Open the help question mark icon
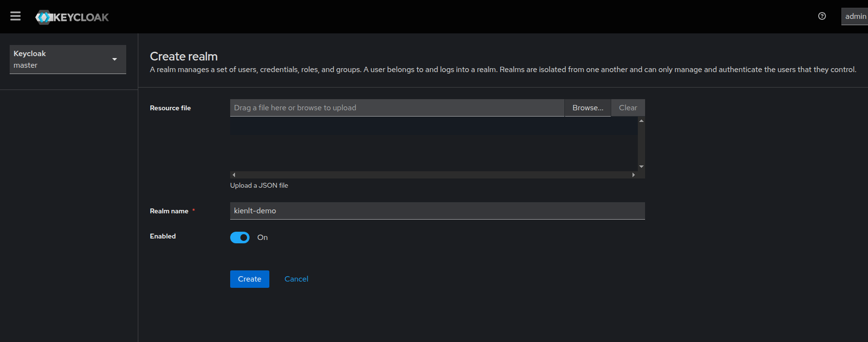 822,16
